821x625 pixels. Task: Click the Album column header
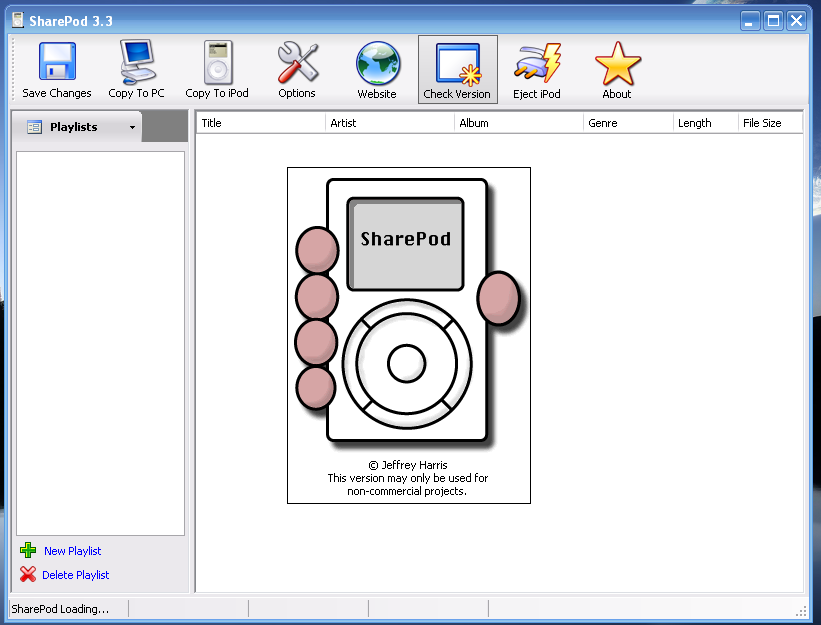point(518,123)
